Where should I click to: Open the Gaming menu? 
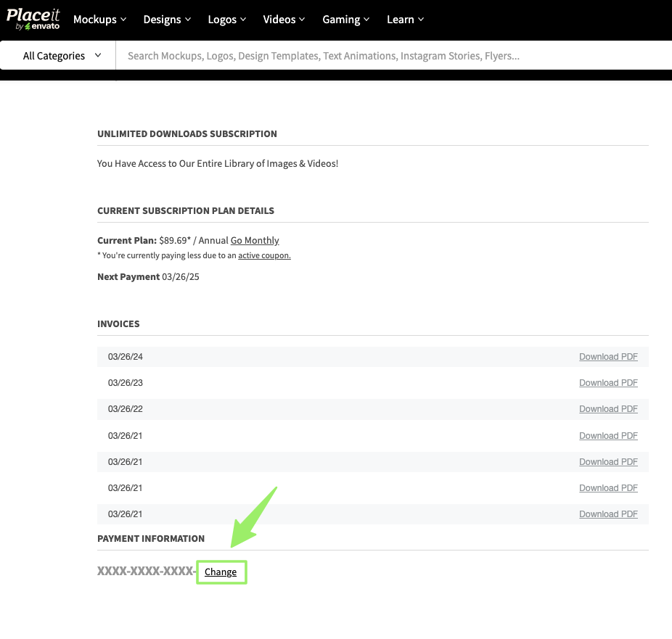[346, 20]
